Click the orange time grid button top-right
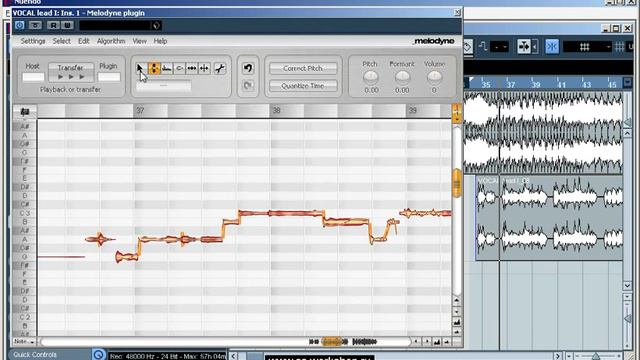640x360 pixels. point(457,113)
